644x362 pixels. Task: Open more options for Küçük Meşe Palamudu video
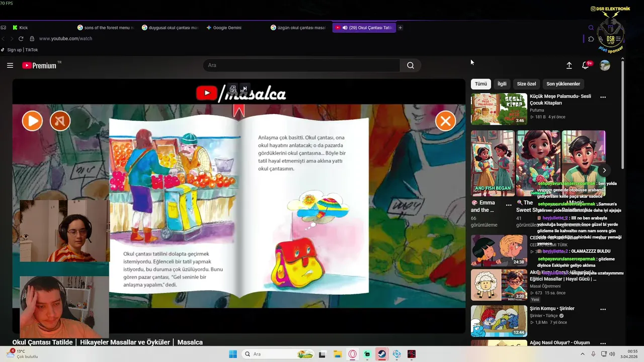pos(603,97)
